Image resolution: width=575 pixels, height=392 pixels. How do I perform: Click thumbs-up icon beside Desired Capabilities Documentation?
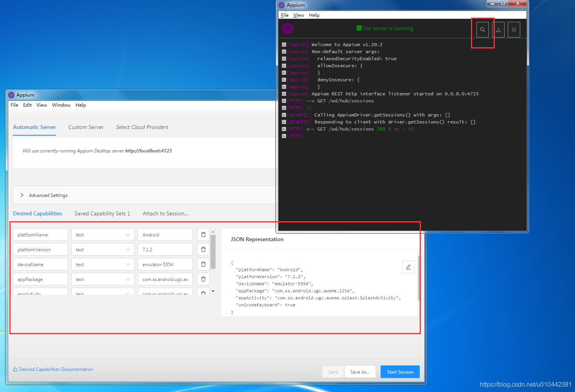(15, 369)
